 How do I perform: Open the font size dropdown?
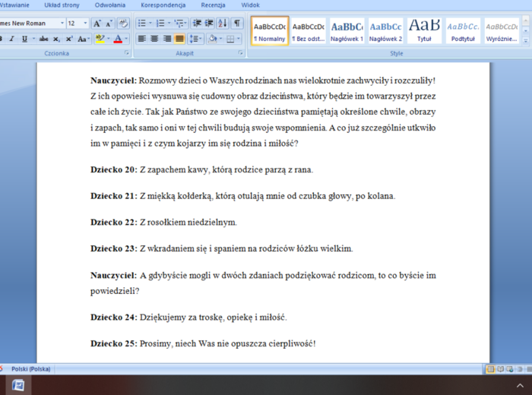(x=84, y=24)
